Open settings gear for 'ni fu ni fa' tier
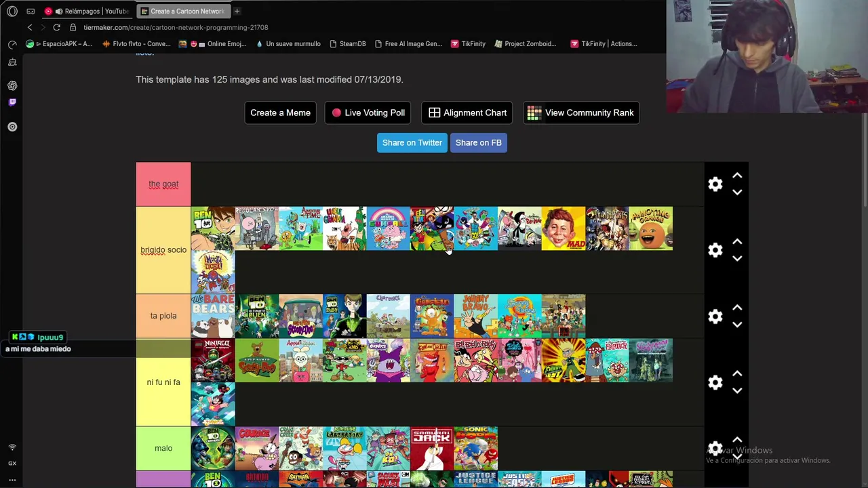The height and width of the screenshot is (488, 868). (x=715, y=382)
